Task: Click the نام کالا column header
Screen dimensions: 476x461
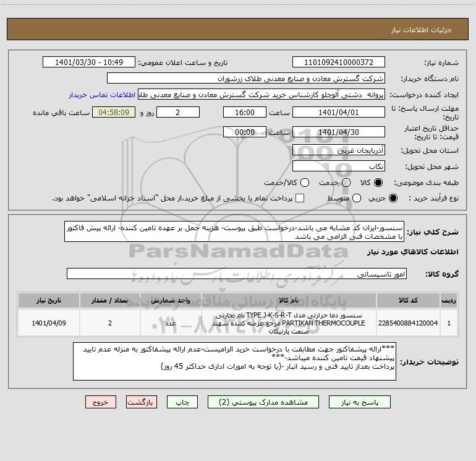Action: click(289, 300)
